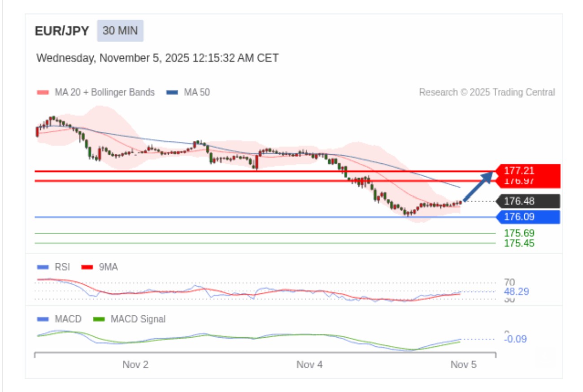Click the RSI value 48.29

[x=516, y=292]
